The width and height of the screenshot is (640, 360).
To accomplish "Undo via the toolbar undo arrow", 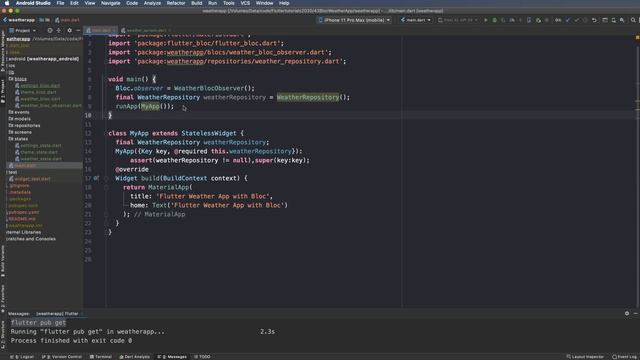I will pos(594,20).
